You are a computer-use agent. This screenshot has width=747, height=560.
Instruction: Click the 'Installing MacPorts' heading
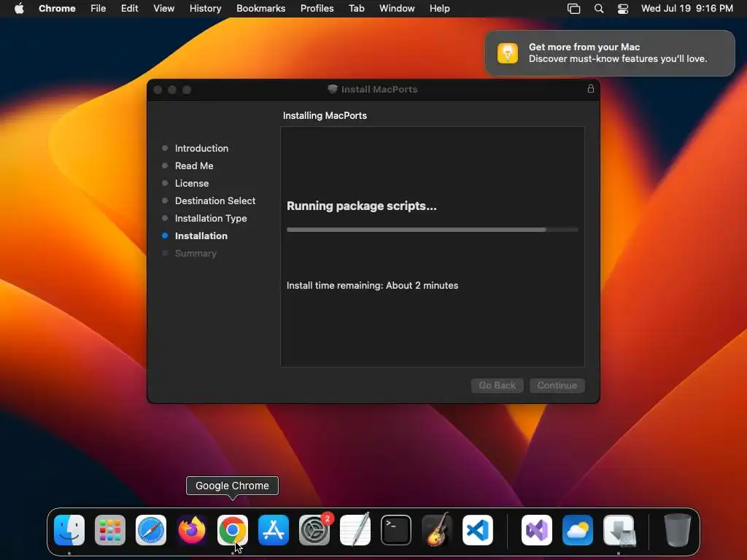325,116
